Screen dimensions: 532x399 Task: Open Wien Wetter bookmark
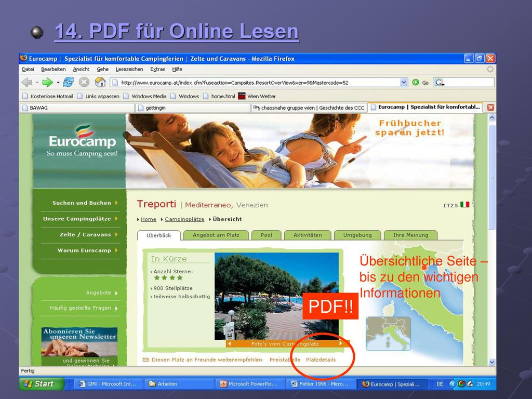(x=257, y=96)
